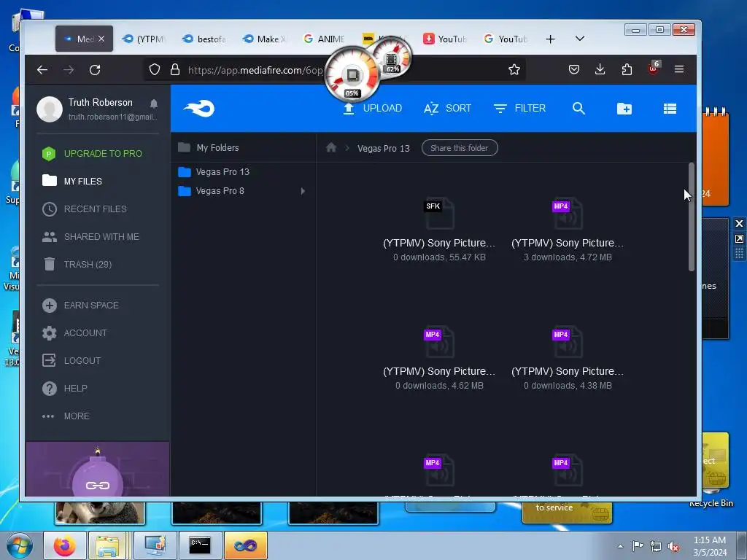The width and height of the screenshot is (747, 560).
Task: Bookmark this page with star icon
Action: pos(514,69)
